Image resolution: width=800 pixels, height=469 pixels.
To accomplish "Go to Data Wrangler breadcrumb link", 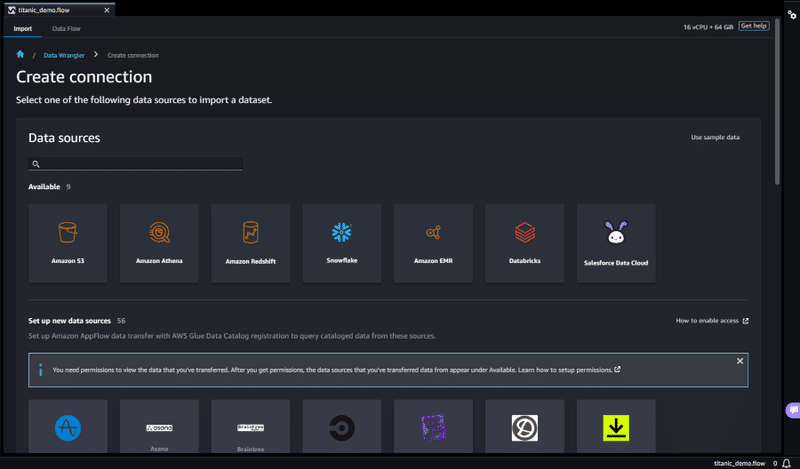I will [64, 55].
